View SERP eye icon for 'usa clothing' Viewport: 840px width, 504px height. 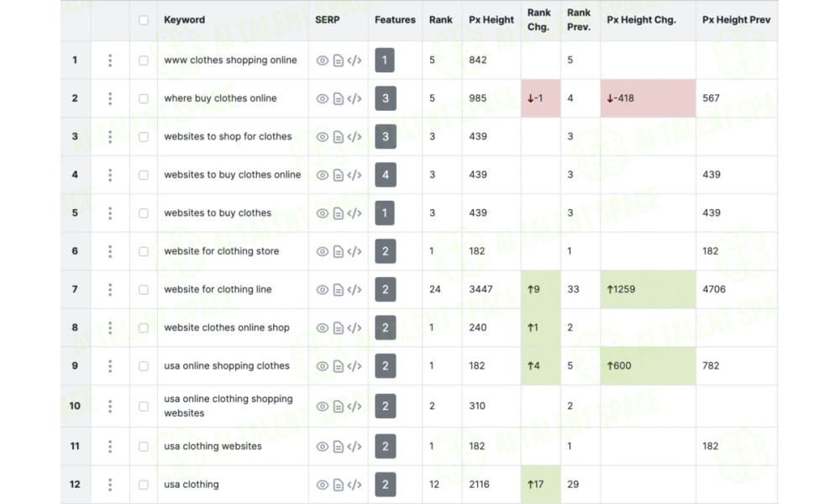coord(322,485)
